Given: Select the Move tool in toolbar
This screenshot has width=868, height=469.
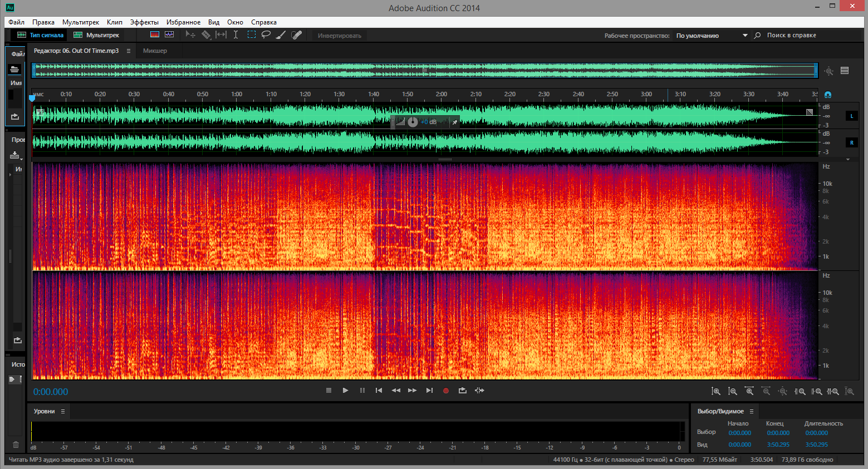Looking at the screenshot, I should click(190, 35).
